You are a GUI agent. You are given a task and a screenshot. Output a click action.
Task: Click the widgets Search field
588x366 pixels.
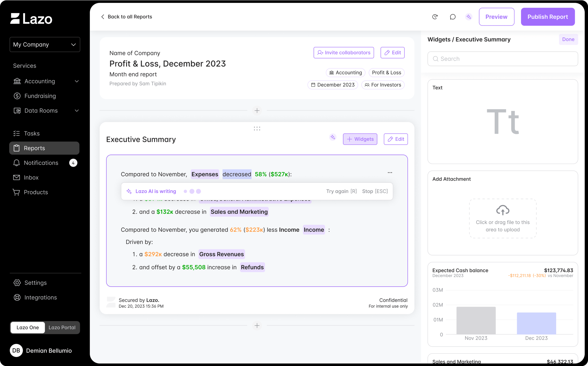(503, 59)
